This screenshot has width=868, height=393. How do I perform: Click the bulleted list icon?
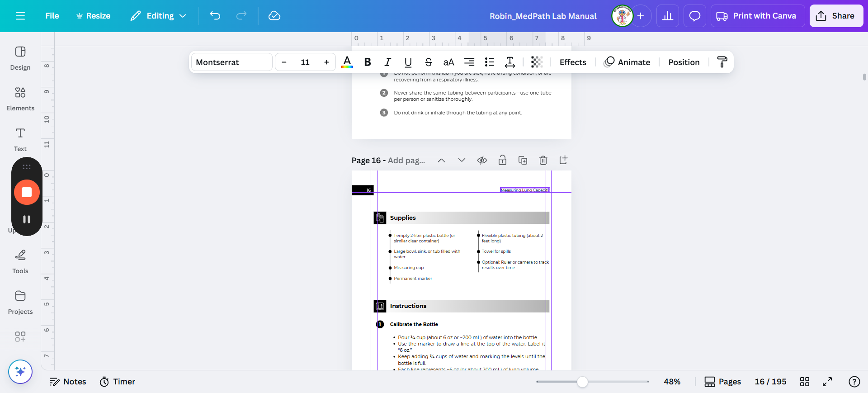tap(489, 62)
